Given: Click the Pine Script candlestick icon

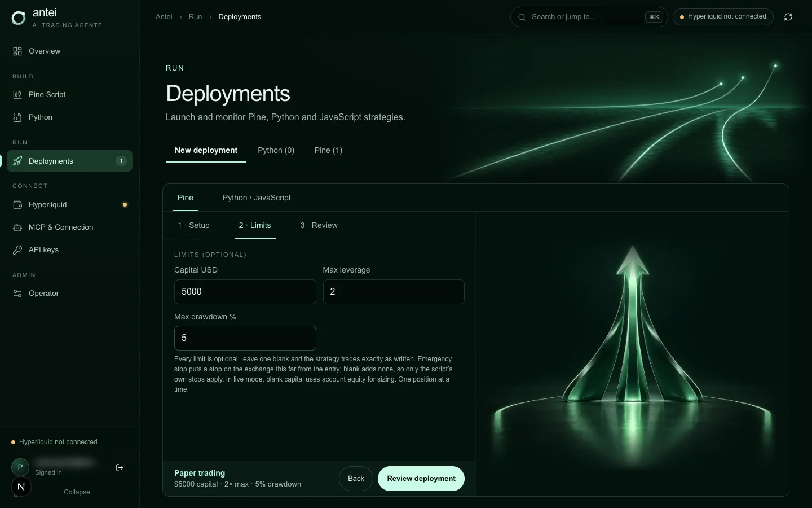Looking at the screenshot, I should point(17,95).
